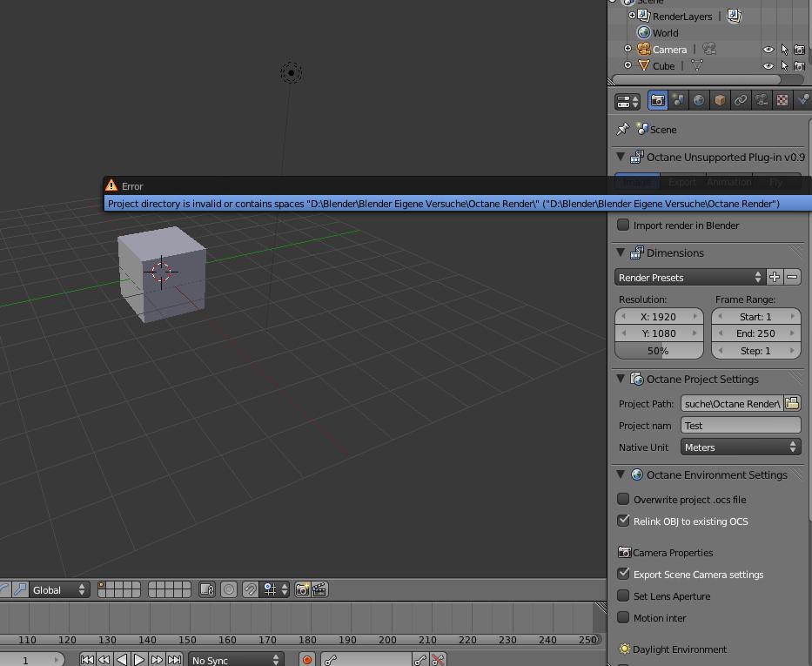Open the Global transform orientation dropdown
This screenshot has height=666, width=812.
(58, 590)
